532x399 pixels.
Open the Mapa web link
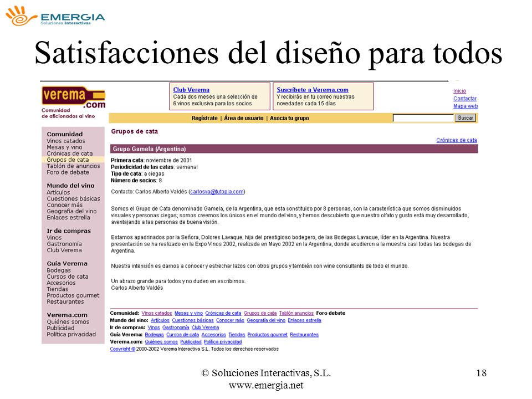point(465,106)
